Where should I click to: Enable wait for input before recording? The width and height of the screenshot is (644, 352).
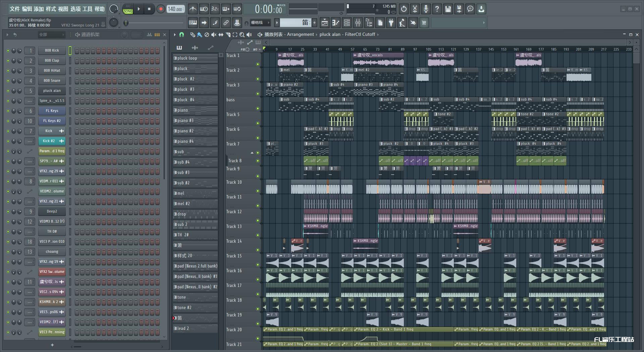click(x=204, y=9)
